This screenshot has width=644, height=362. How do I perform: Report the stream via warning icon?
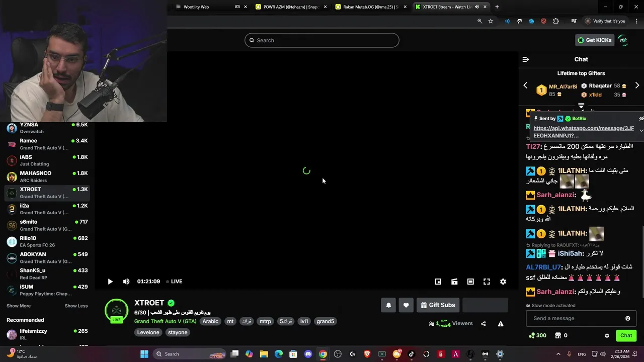(501, 324)
